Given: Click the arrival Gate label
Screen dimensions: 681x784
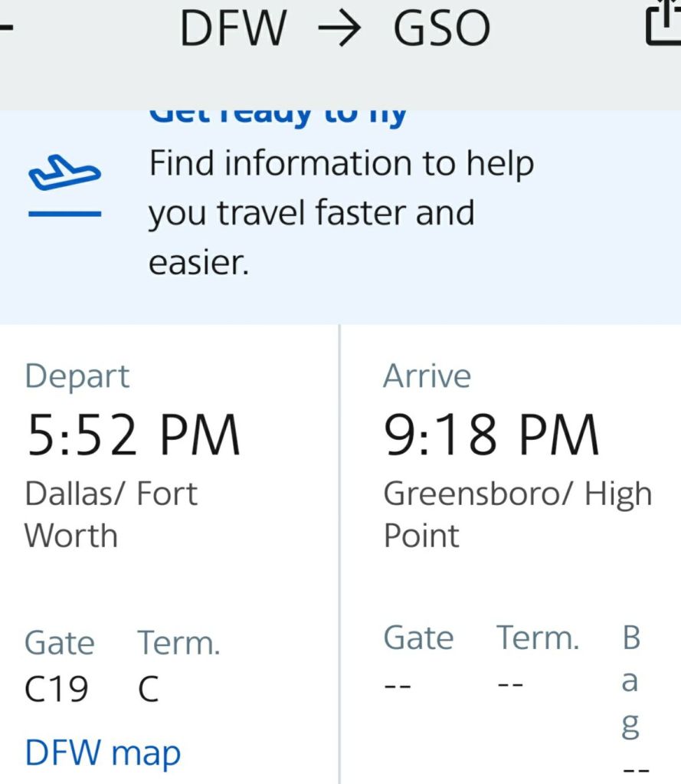Looking at the screenshot, I should click(x=418, y=638).
